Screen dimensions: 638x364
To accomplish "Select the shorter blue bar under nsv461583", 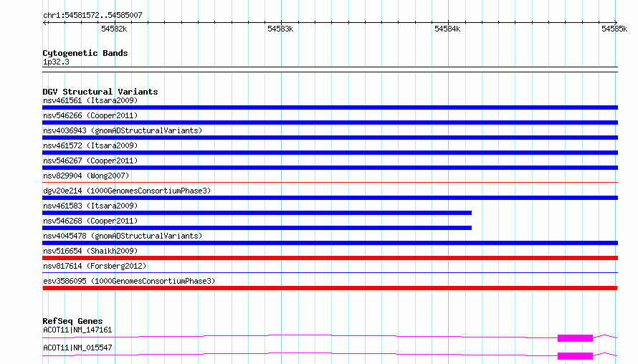I will (x=257, y=213).
